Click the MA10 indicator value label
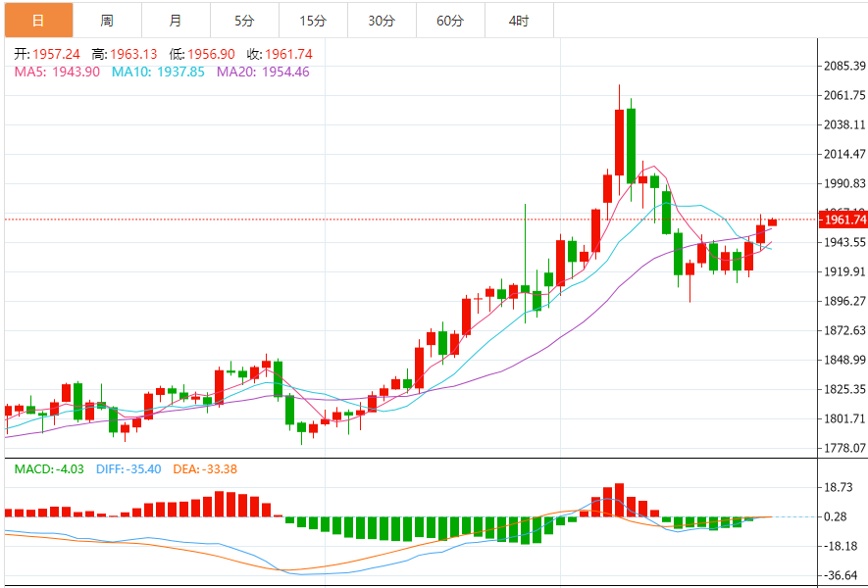 [158, 72]
